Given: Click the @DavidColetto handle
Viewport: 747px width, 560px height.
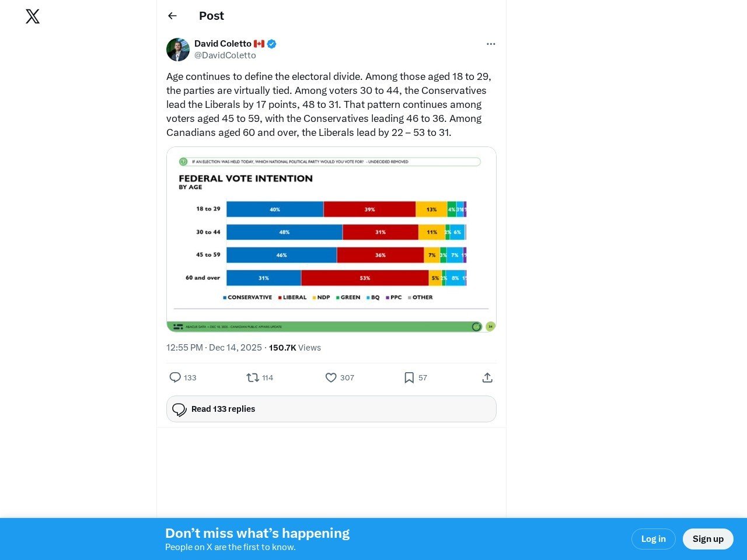Looking at the screenshot, I should click(x=225, y=55).
